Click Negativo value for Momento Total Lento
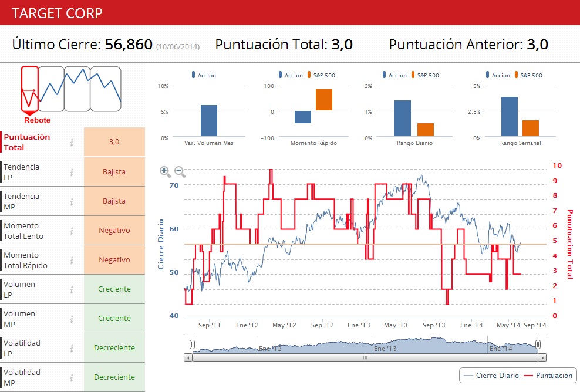This screenshot has width=580, height=392. tap(114, 231)
